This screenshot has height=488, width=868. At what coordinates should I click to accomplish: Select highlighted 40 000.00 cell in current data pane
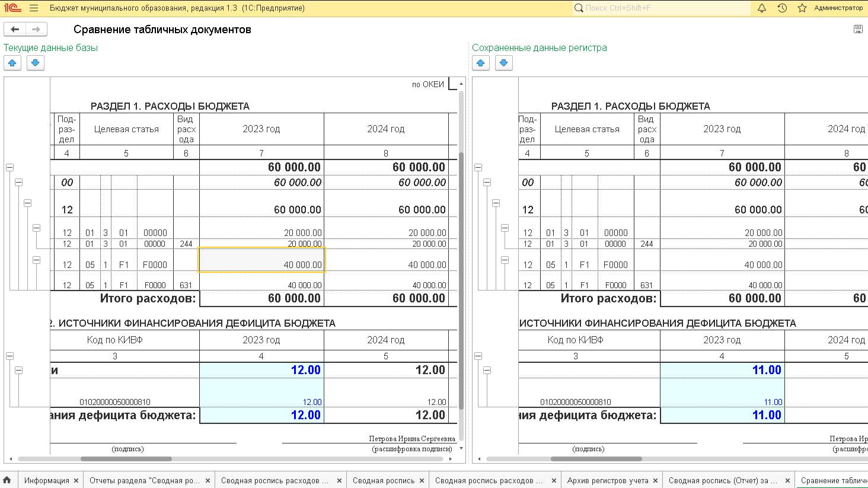point(261,260)
